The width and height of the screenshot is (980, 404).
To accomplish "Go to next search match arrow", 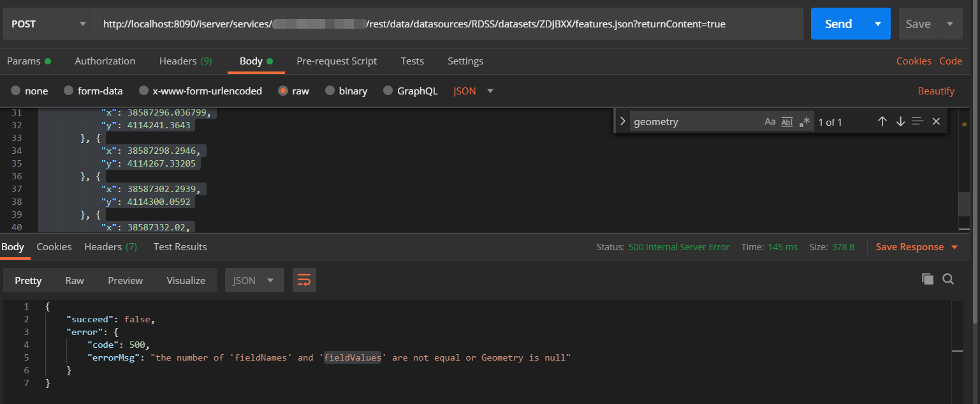I will click(x=900, y=121).
